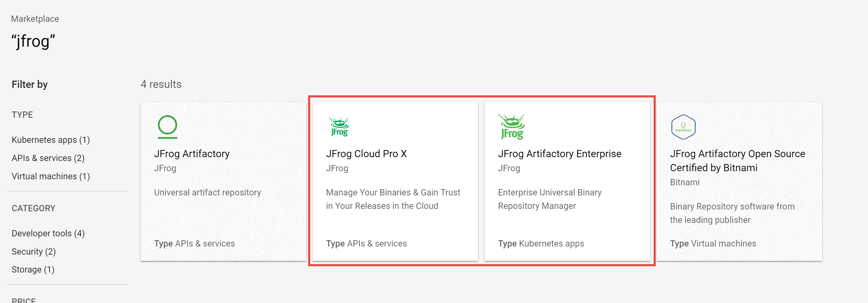Go to Marketplace breadcrumb
868x303 pixels.
tap(35, 19)
